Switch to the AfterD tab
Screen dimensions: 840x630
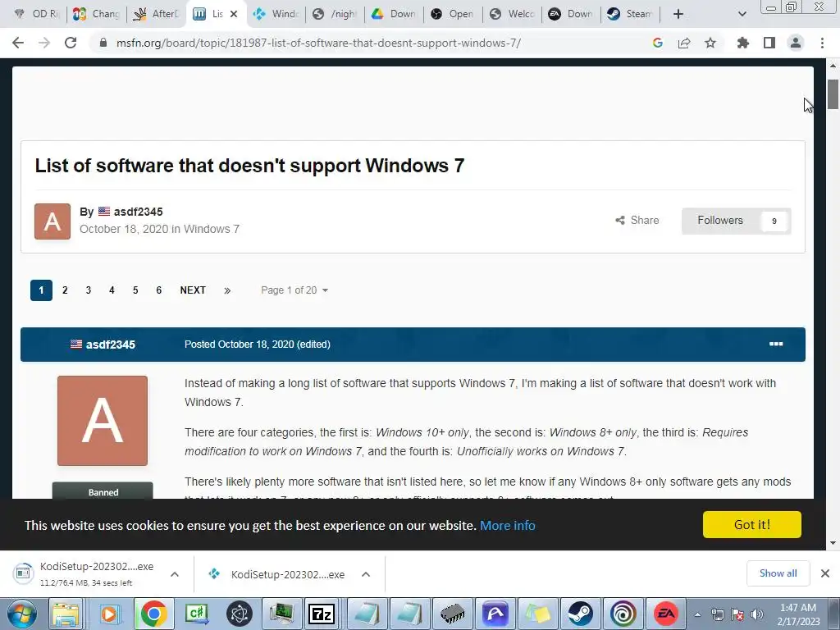157,14
